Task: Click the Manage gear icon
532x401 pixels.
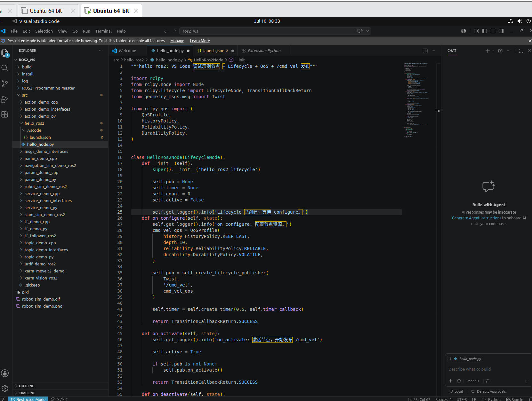Action: tap(5, 388)
